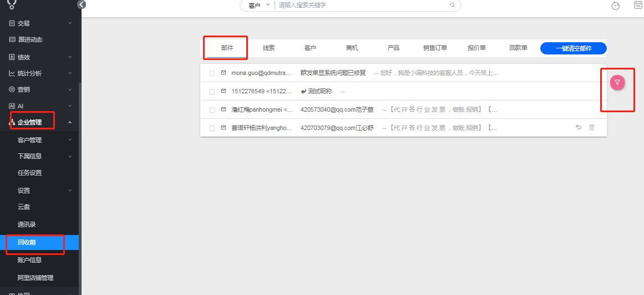
Task: Expand the AI menu chevron
Action: 70,106
